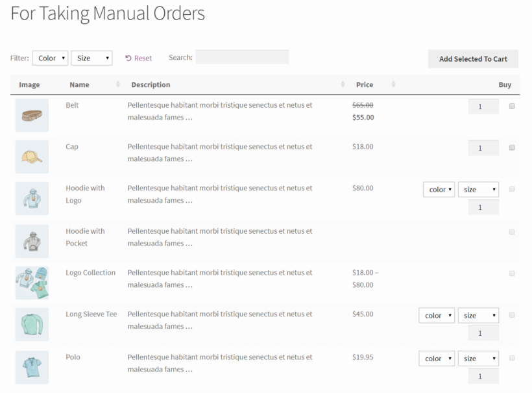532x393 pixels.
Task: Check the Buy checkbox for Belt
Action: coord(512,106)
